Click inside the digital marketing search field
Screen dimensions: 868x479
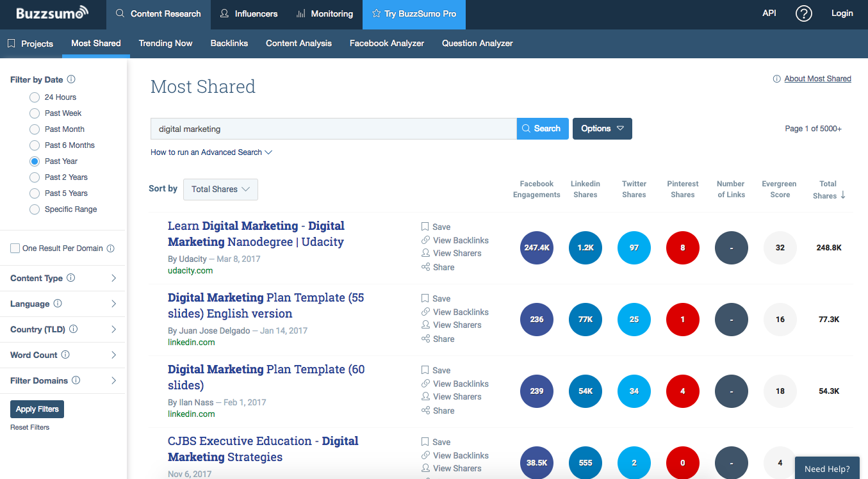coord(333,128)
